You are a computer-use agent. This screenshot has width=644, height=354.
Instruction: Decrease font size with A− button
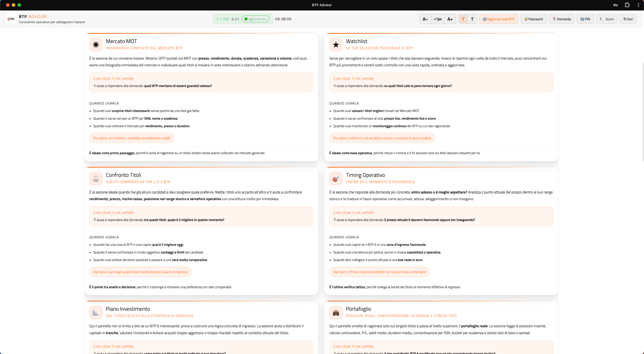425,19
